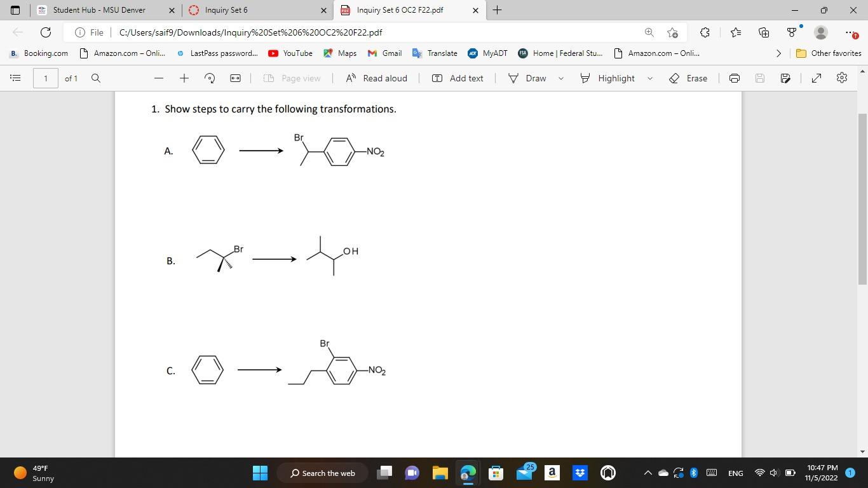868x488 pixels.
Task: Show hidden favorites with the chevron
Action: pos(778,53)
